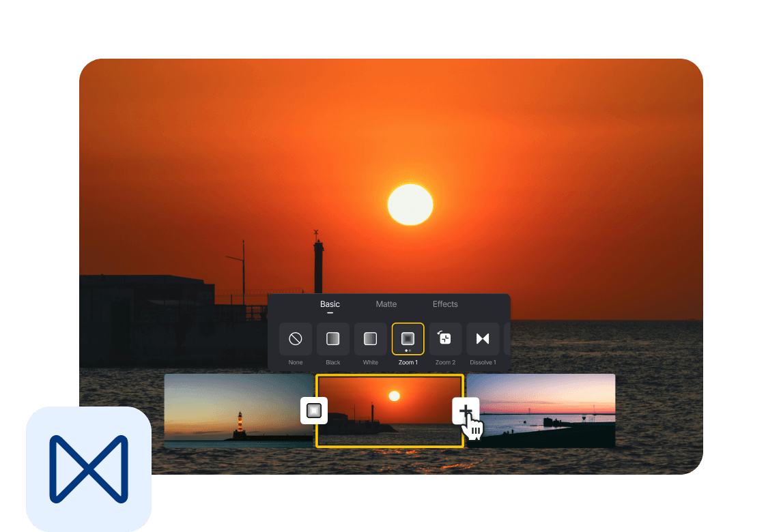Choose the White fade transition
The image size is (781, 532).
pos(370,339)
